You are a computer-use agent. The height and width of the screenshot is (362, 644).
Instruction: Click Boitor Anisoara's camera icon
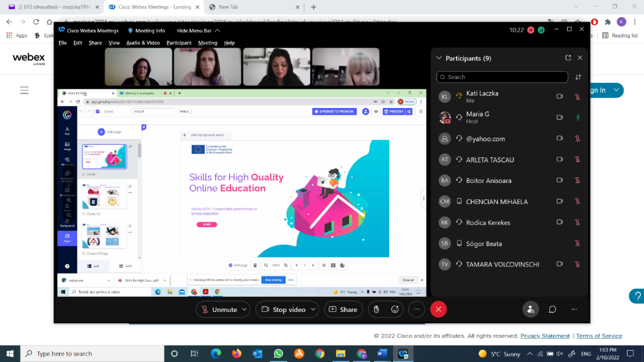click(x=560, y=180)
